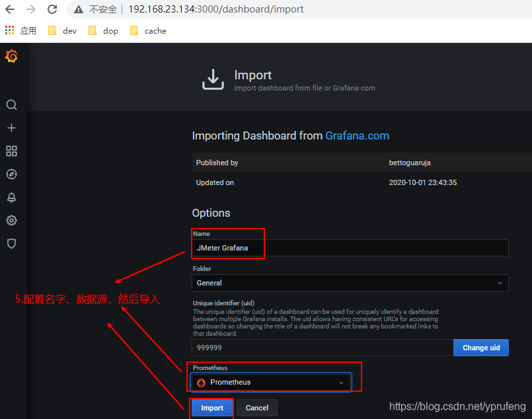Viewport: 532px width, 419px height.
Task: Click the browser forward arrow
Action: [31, 9]
